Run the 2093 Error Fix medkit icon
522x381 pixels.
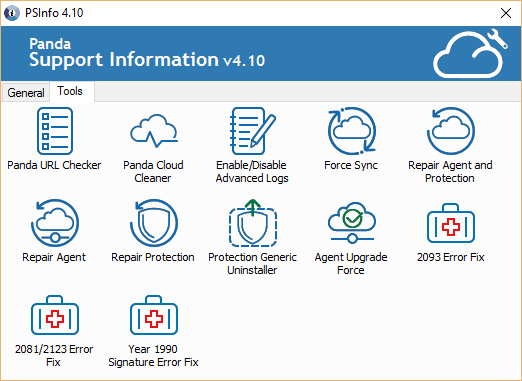click(x=451, y=223)
